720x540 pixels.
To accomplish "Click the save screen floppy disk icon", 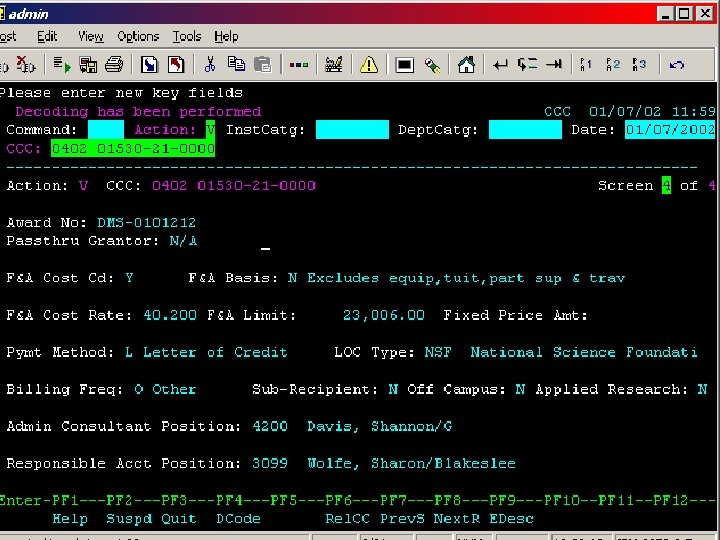I will click(88, 64).
